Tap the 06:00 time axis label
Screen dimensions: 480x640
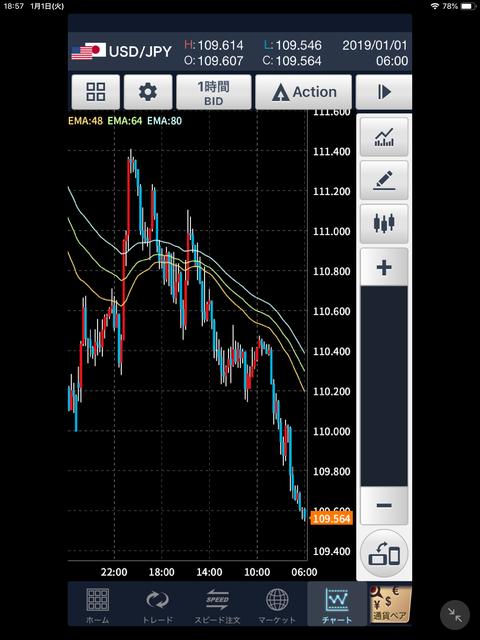(x=304, y=572)
